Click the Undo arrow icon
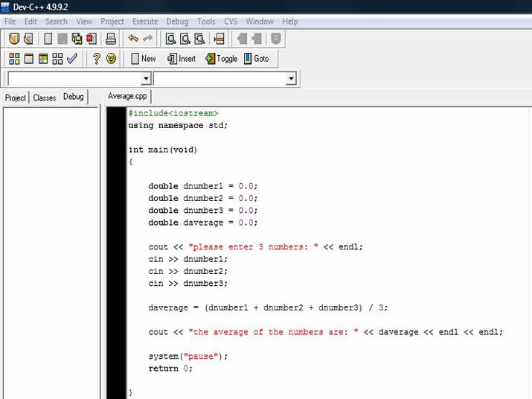532x399 pixels. [x=133, y=39]
